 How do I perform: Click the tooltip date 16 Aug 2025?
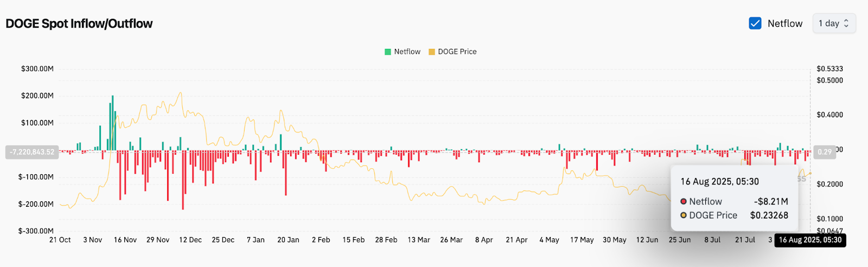[719, 182]
